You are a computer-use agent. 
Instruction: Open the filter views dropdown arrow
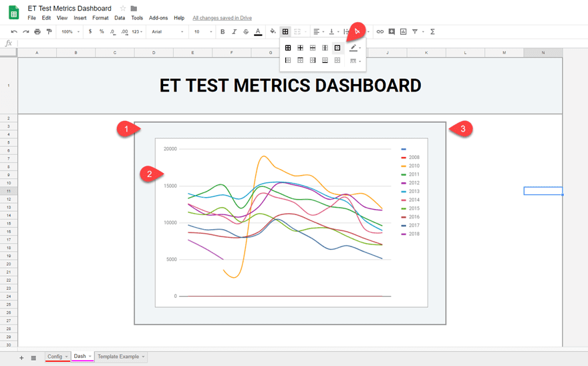(423, 32)
